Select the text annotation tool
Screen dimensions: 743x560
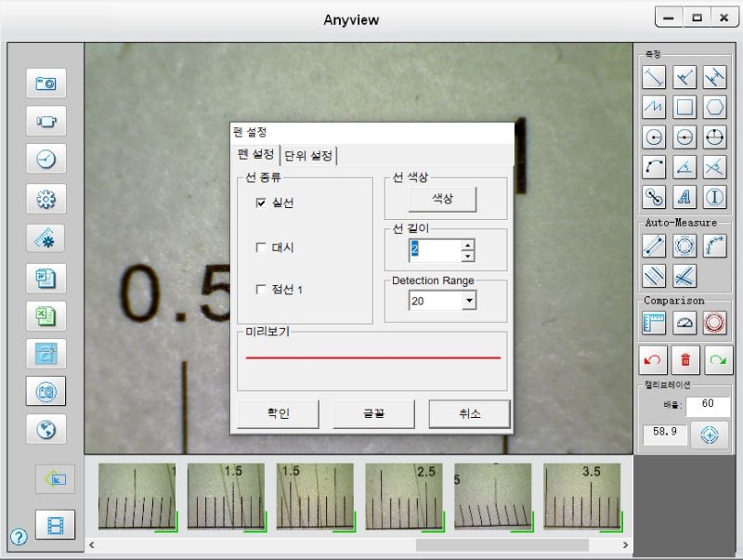(685, 196)
